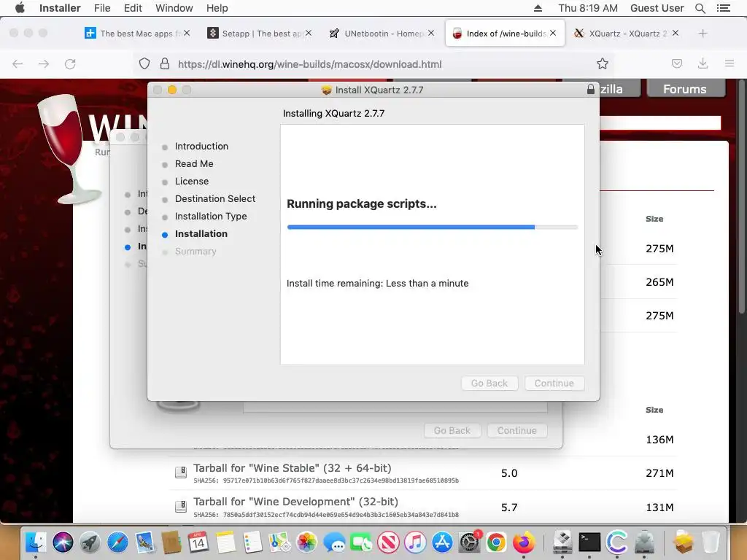This screenshot has width=747, height=560.
Task: Click the eject icon in menu bar
Action: coord(538,8)
